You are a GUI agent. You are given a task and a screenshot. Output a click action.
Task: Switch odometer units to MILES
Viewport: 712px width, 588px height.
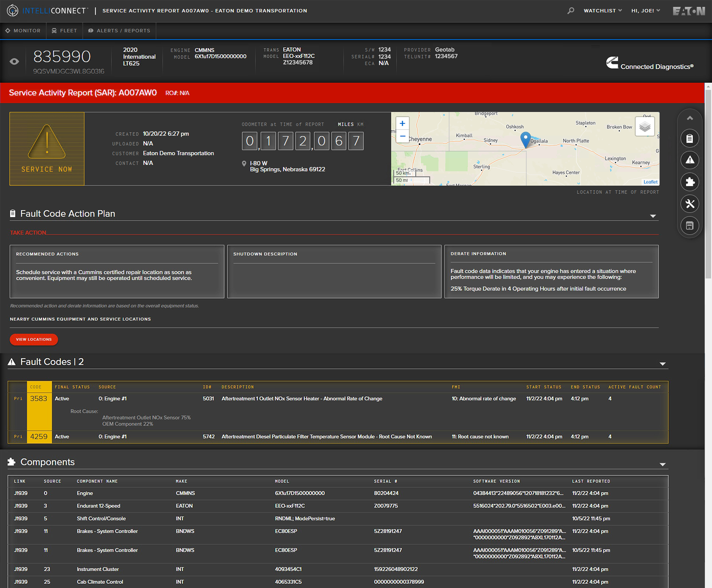point(345,124)
